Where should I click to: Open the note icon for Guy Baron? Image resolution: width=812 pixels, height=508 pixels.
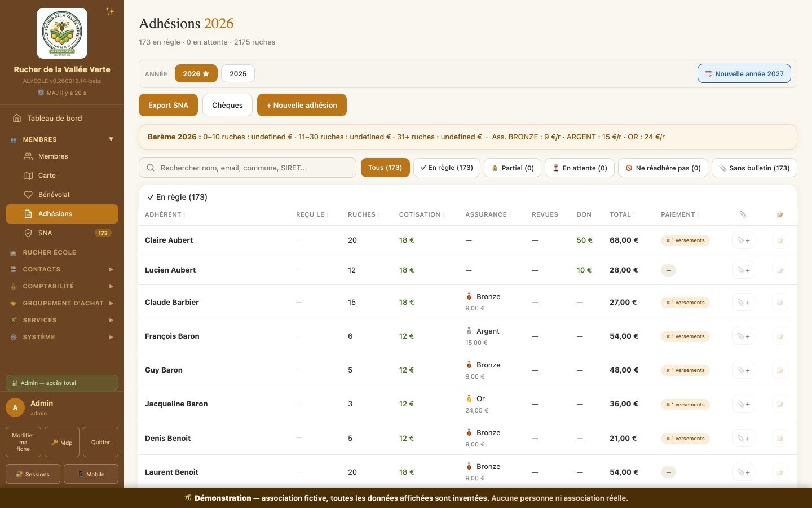pyautogui.click(x=780, y=370)
